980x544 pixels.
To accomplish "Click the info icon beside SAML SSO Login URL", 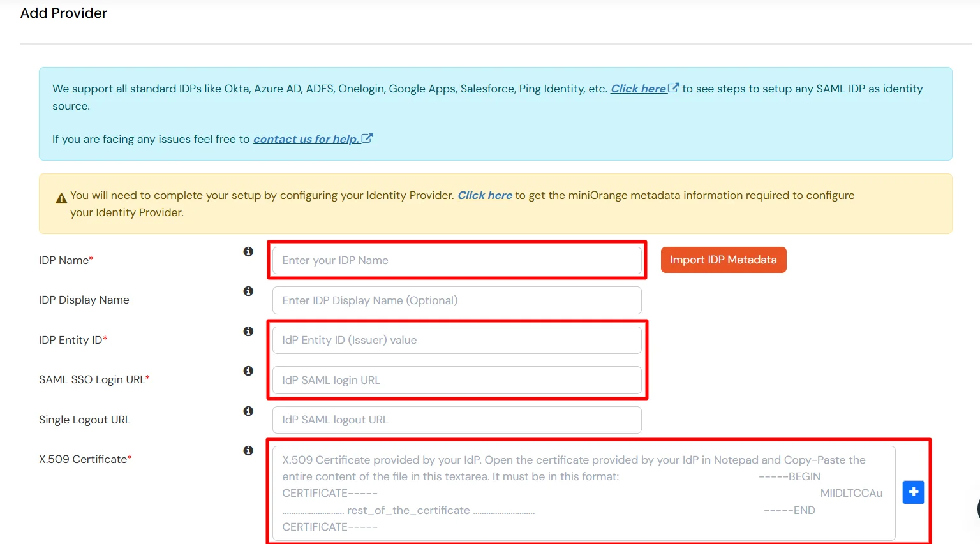I will pyautogui.click(x=248, y=371).
